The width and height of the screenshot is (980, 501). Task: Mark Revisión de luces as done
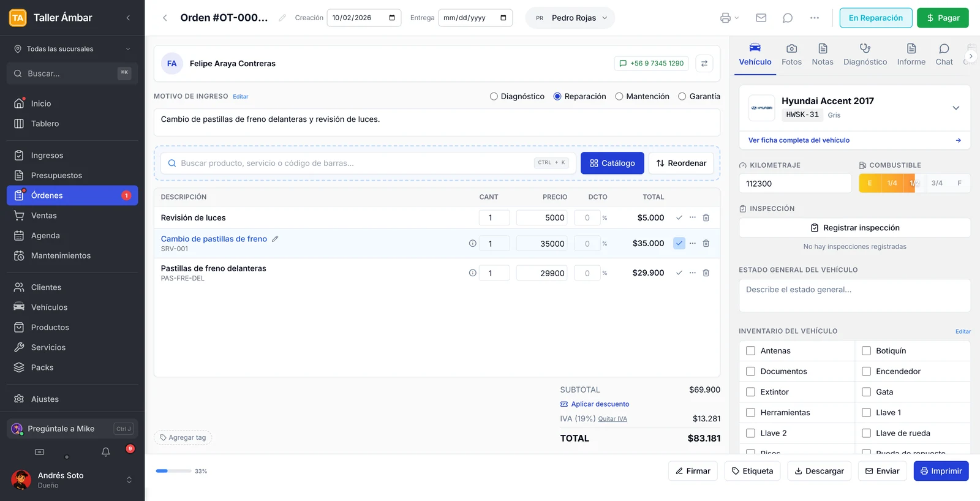(x=679, y=217)
